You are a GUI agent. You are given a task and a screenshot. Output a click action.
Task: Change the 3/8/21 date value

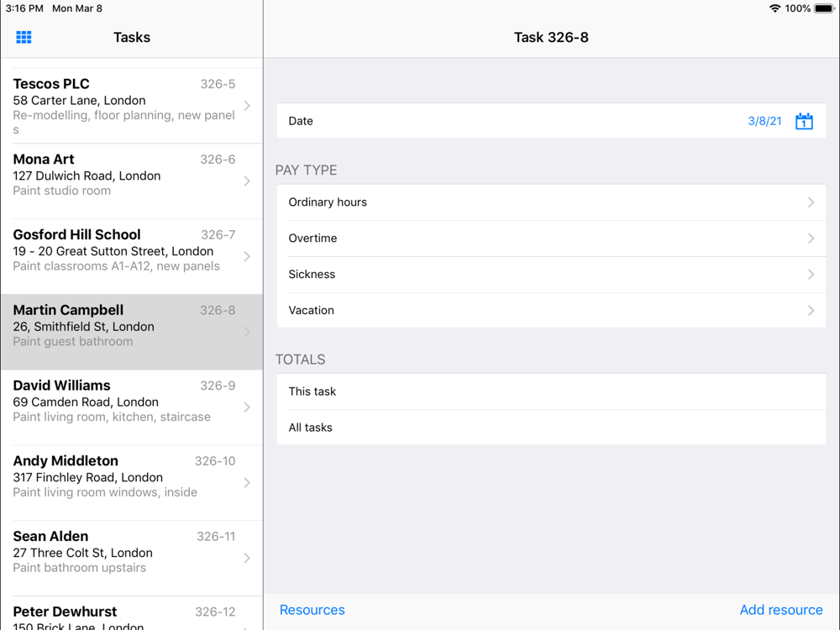(x=764, y=121)
